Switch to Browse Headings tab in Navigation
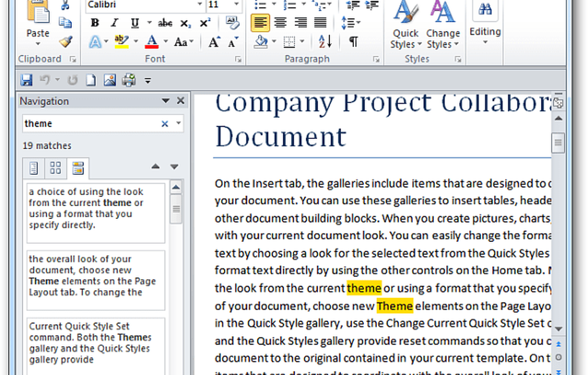This screenshot has height=375, width=588. point(34,168)
